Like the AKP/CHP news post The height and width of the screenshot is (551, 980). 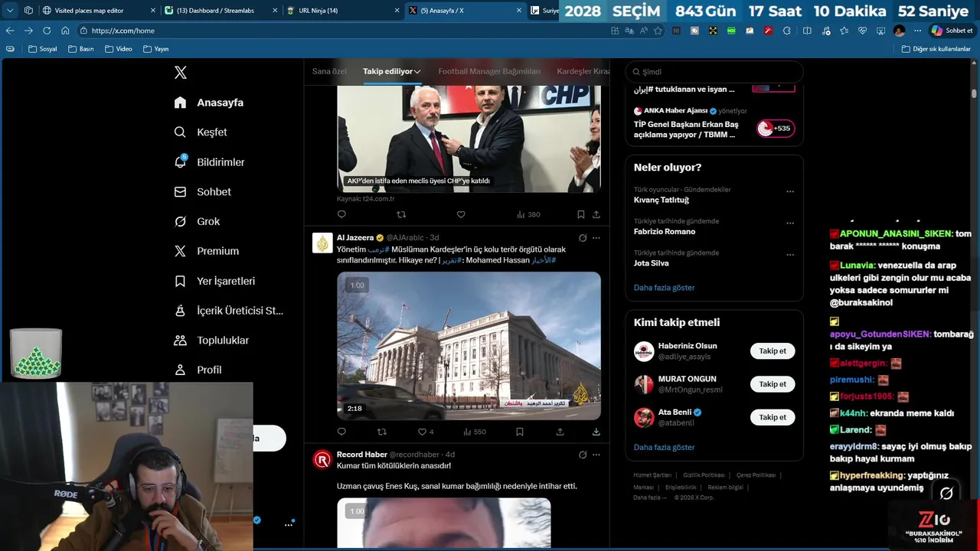click(461, 215)
